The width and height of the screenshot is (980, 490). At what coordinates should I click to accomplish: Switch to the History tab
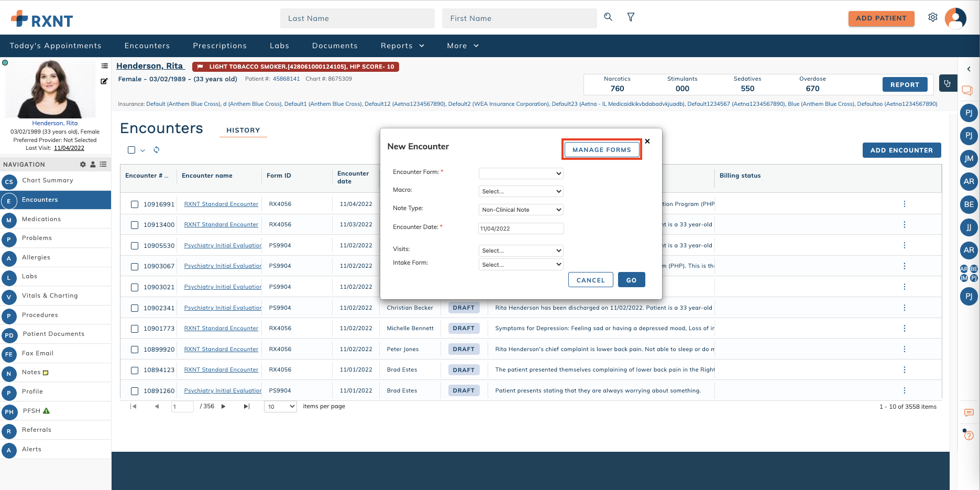tap(243, 130)
